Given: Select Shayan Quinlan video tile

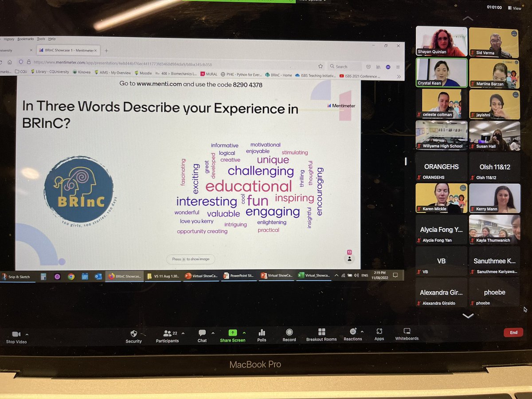Looking at the screenshot, I should tap(442, 42).
